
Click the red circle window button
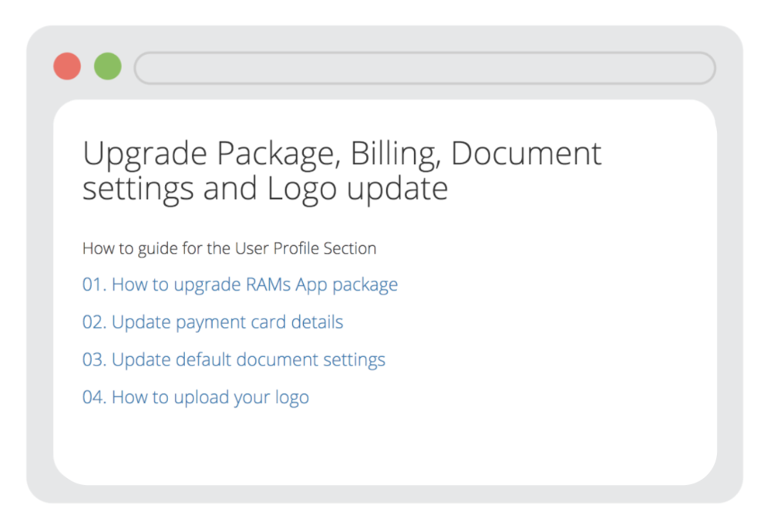[x=67, y=66]
